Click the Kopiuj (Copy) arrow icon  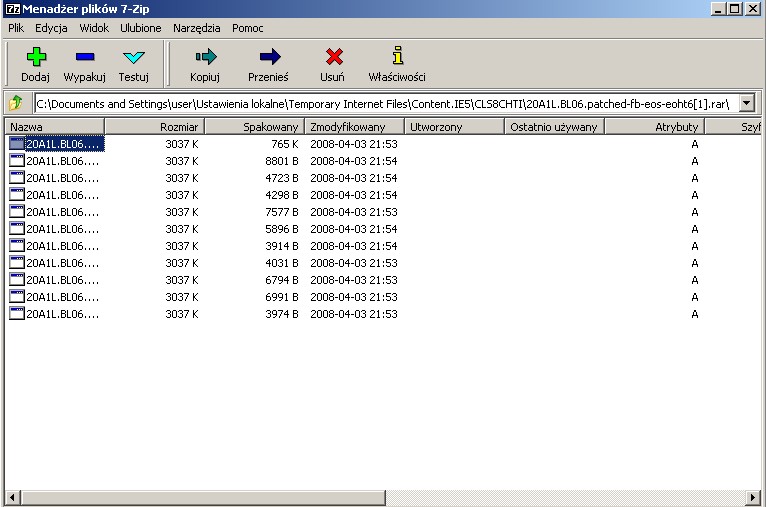(206, 57)
